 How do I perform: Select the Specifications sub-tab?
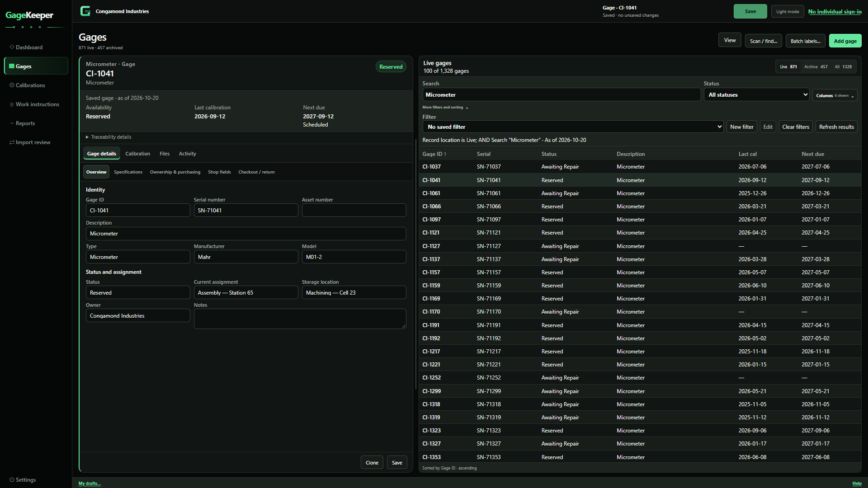[128, 172]
